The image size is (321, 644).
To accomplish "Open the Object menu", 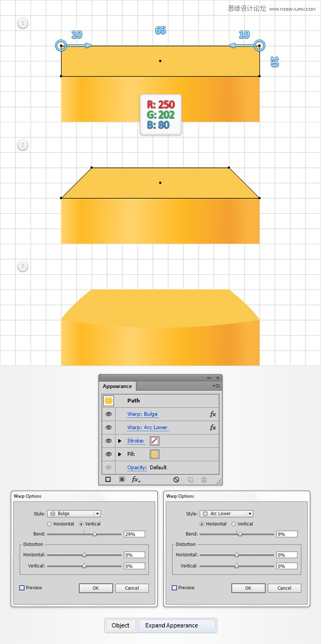I will [x=120, y=625].
